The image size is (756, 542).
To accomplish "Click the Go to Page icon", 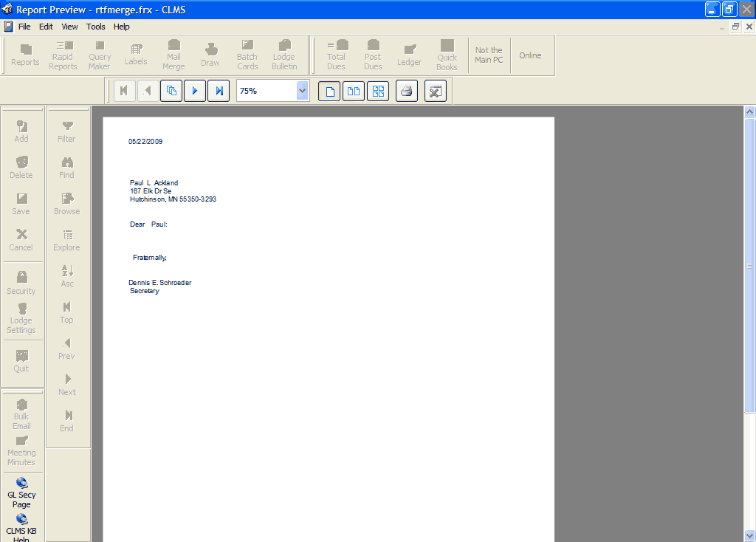I will (x=171, y=91).
